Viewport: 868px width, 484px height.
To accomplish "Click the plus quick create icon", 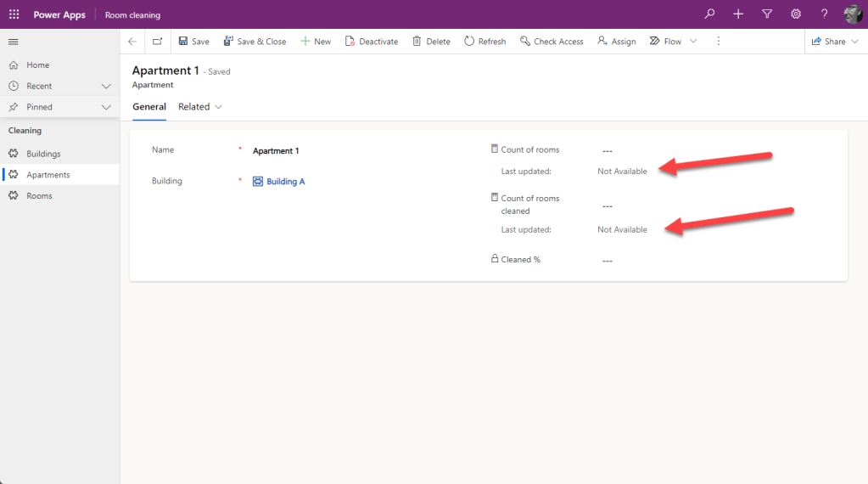I will (x=738, y=14).
